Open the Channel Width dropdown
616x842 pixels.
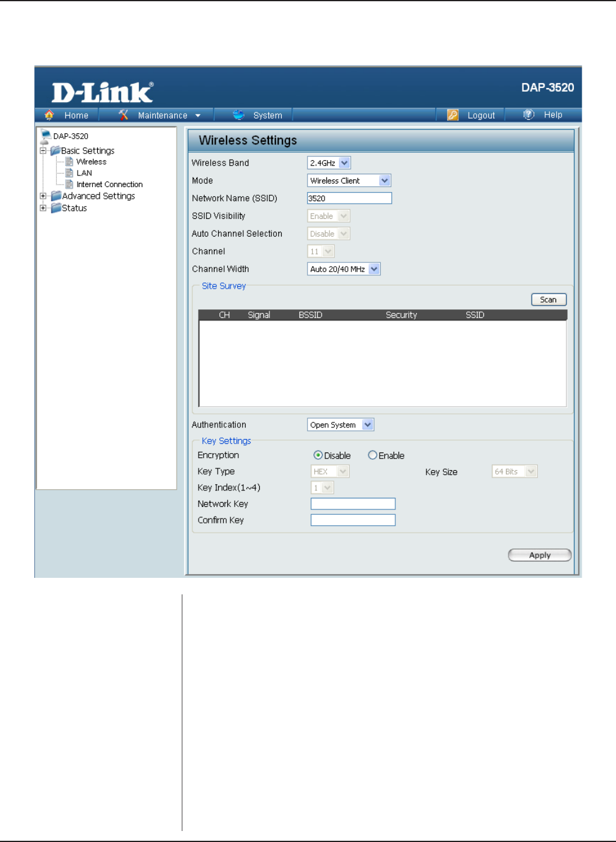343,269
